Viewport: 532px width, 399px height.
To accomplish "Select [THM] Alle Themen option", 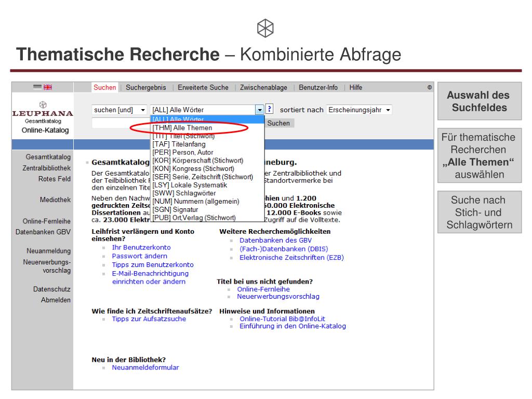I will pos(207,128).
